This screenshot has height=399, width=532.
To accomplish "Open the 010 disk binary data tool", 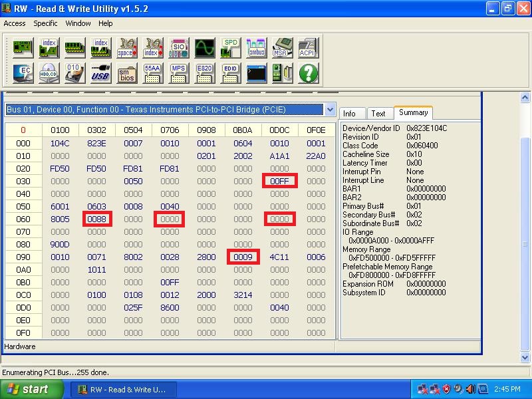I will point(75,73).
